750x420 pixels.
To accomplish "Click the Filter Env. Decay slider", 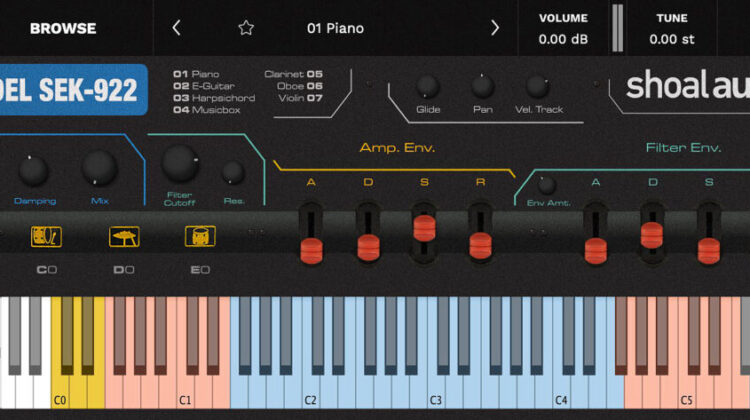I will (x=652, y=235).
